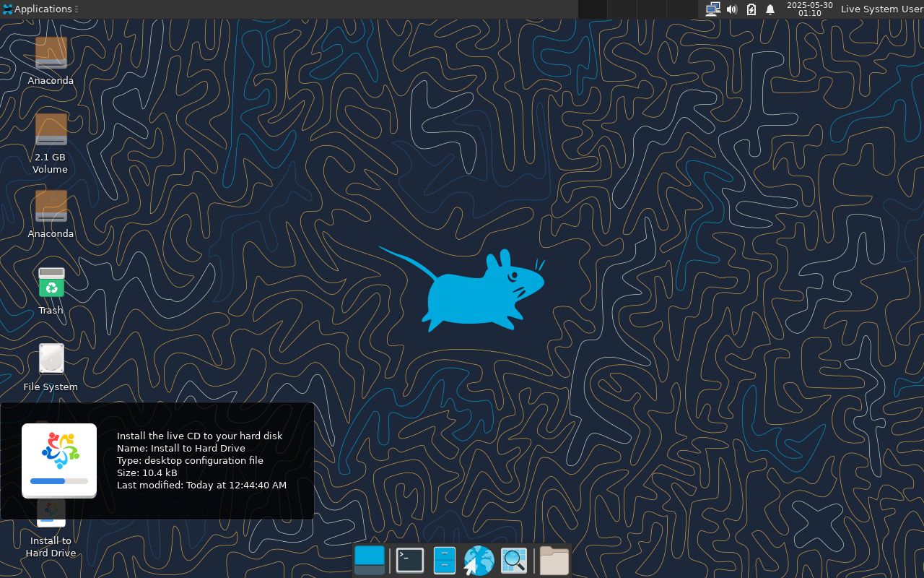The height and width of the screenshot is (578, 924).
Task: Launch the Web Browser globe icon
Action: (479, 561)
